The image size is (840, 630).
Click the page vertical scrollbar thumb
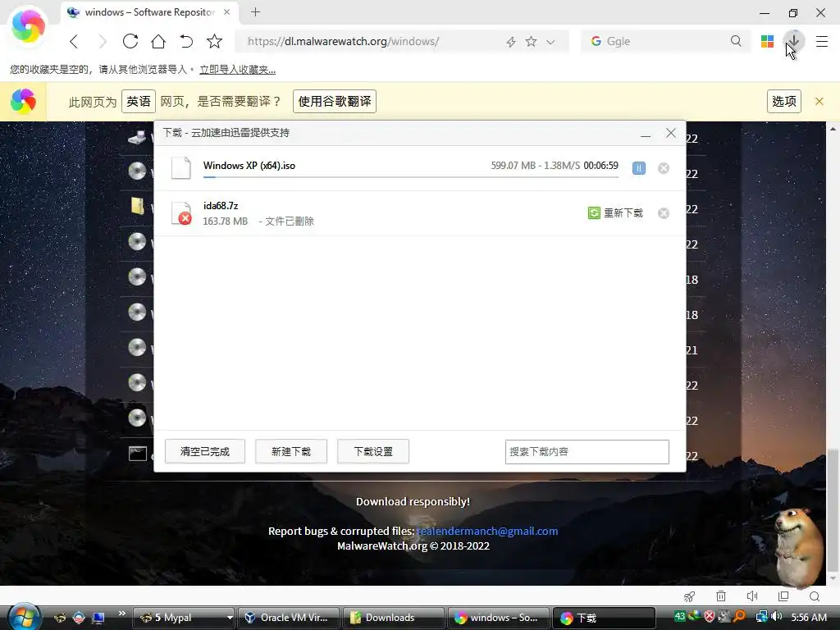coord(833,509)
